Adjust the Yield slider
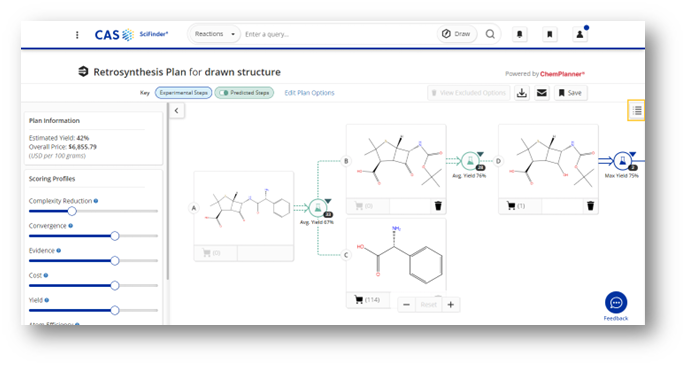 pos(115,311)
